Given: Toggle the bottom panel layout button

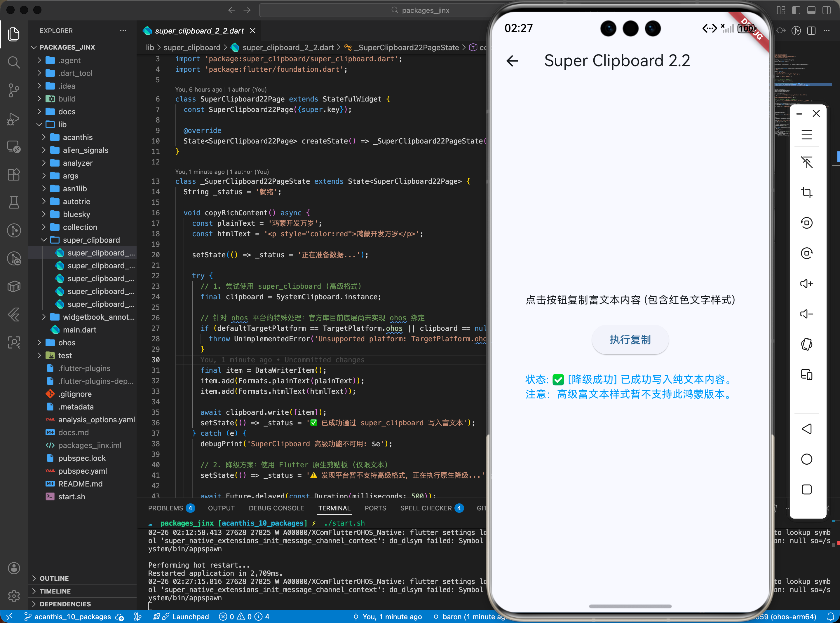Looking at the screenshot, I should 811,10.
